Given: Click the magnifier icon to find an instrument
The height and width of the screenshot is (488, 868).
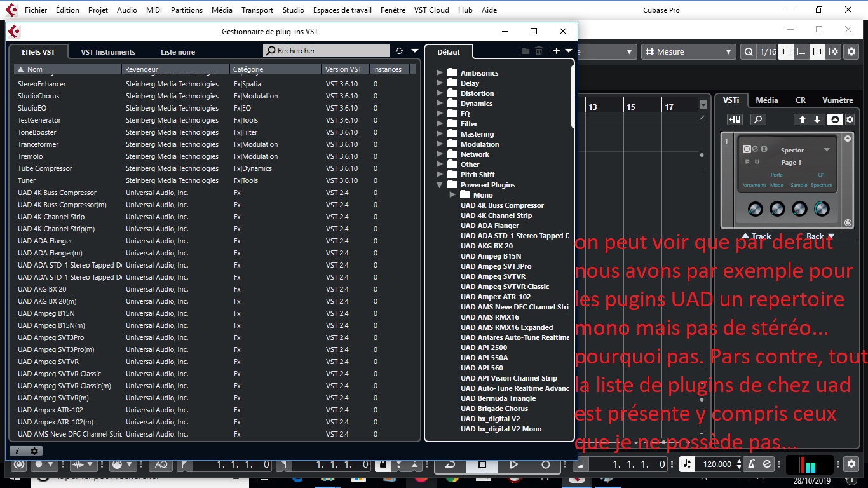Looking at the screenshot, I should click(x=758, y=119).
